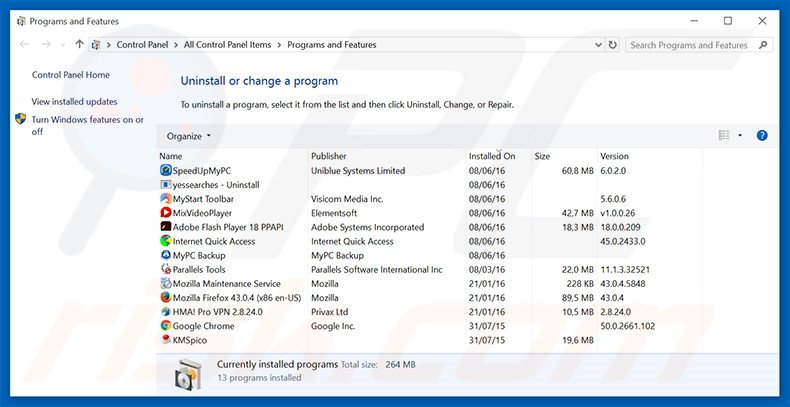Click the MixVideoPlayer red play icon
The height and width of the screenshot is (407, 790).
coord(166,213)
